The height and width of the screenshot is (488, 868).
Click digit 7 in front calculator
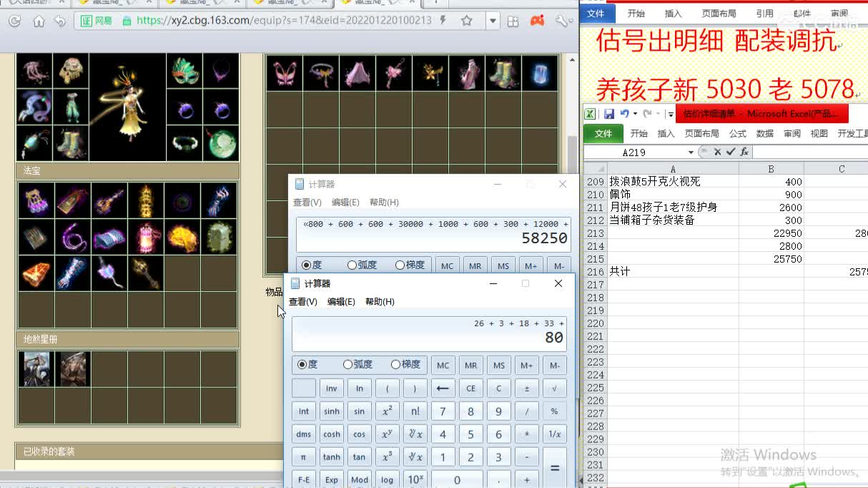point(443,411)
